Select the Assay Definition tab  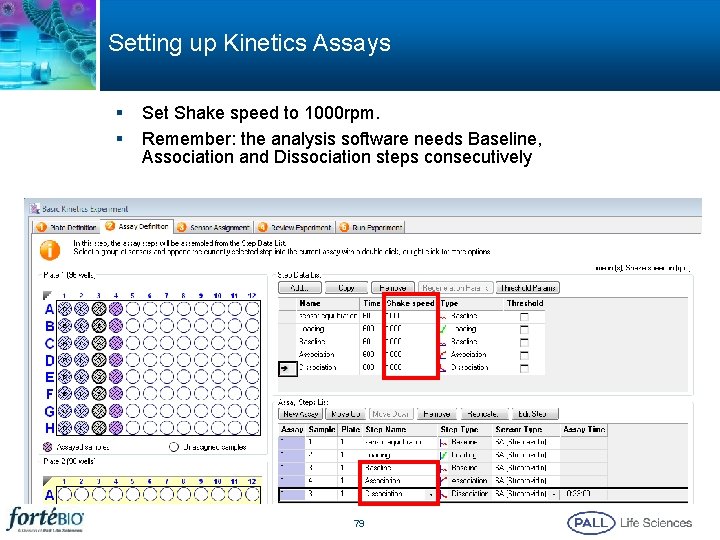pyautogui.click(x=137, y=226)
